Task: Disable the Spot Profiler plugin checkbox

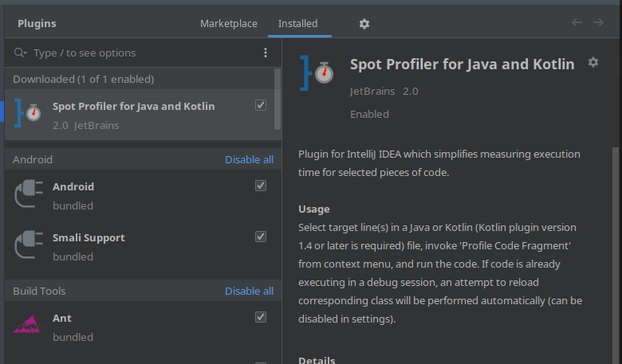Action: click(x=261, y=105)
